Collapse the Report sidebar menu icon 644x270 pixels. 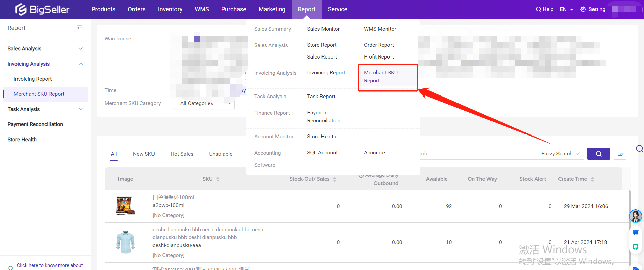pyautogui.click(x=79, y=28)
